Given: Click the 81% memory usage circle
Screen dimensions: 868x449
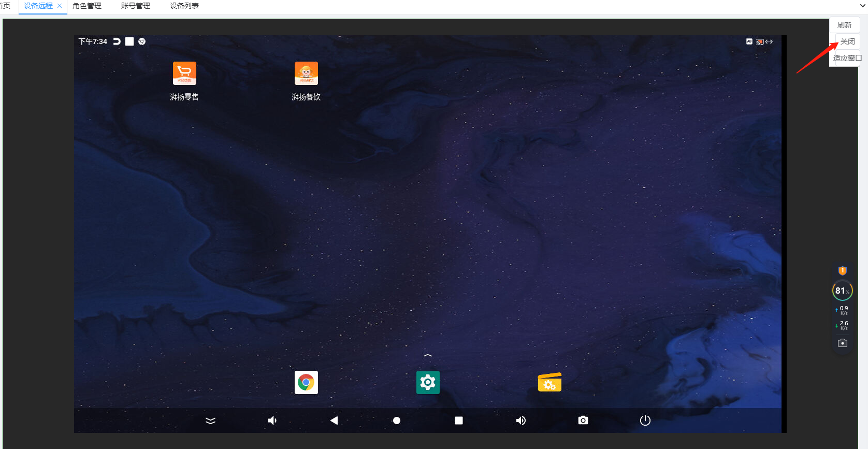Looking at the screenshot, I should tap(843, 291).
